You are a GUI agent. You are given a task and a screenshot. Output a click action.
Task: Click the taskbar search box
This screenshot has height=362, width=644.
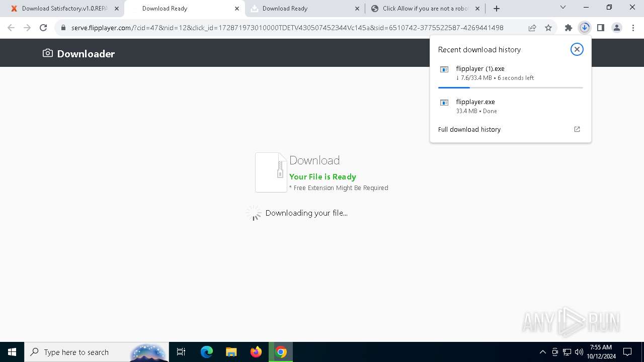(97, 352)
